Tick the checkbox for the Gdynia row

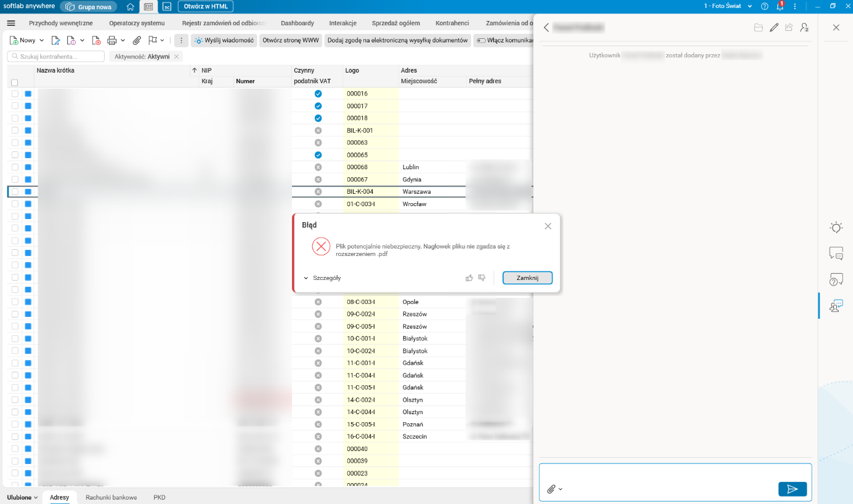pos(15,180)
